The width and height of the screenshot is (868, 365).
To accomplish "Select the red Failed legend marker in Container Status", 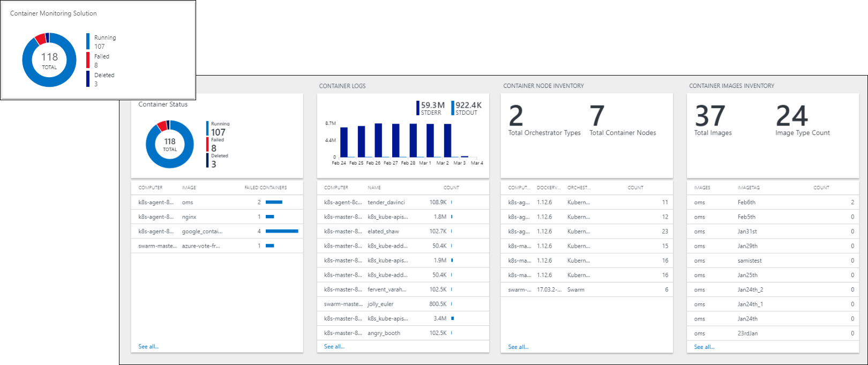I will pos(207,145).
